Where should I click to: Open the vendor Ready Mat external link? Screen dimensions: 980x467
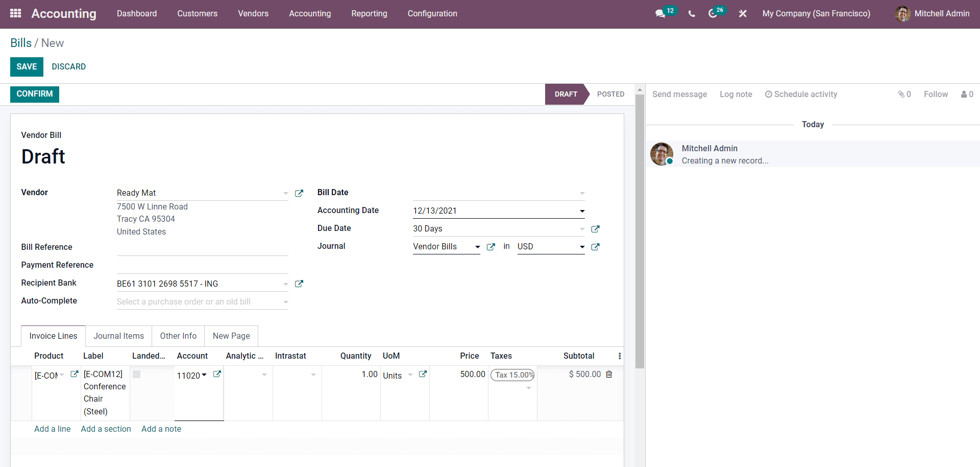point(299,193)
